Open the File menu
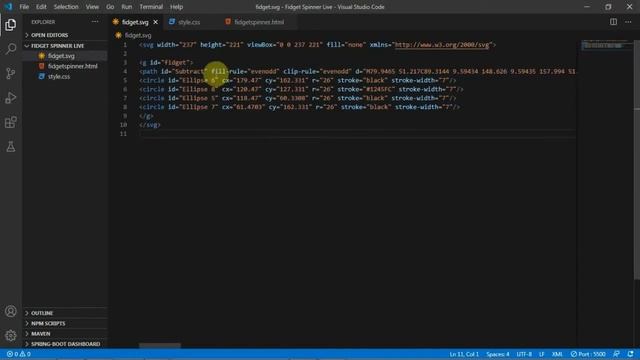The width and height of the screenshot is (640, 360). click(x=24, y=7)
